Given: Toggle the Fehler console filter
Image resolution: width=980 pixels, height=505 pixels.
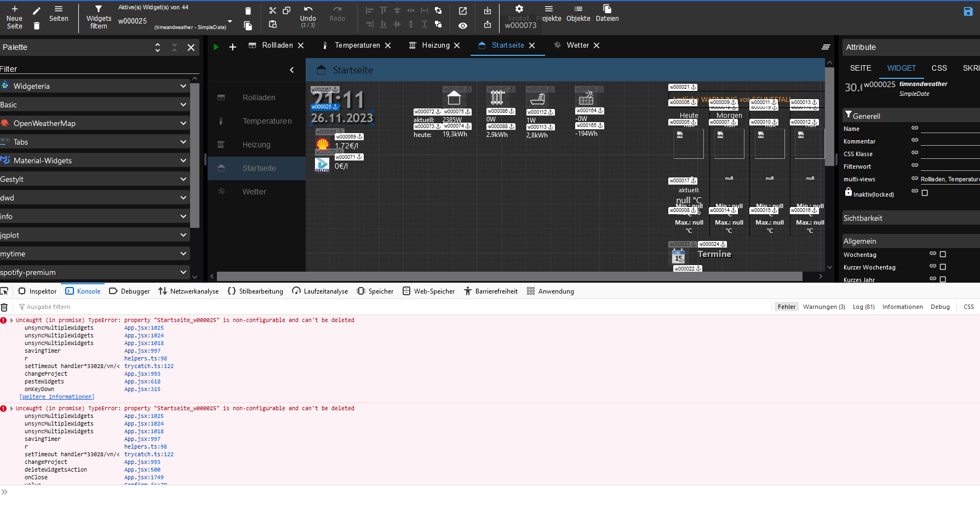Looking at the screenshot, I should [x=786, y=307].
